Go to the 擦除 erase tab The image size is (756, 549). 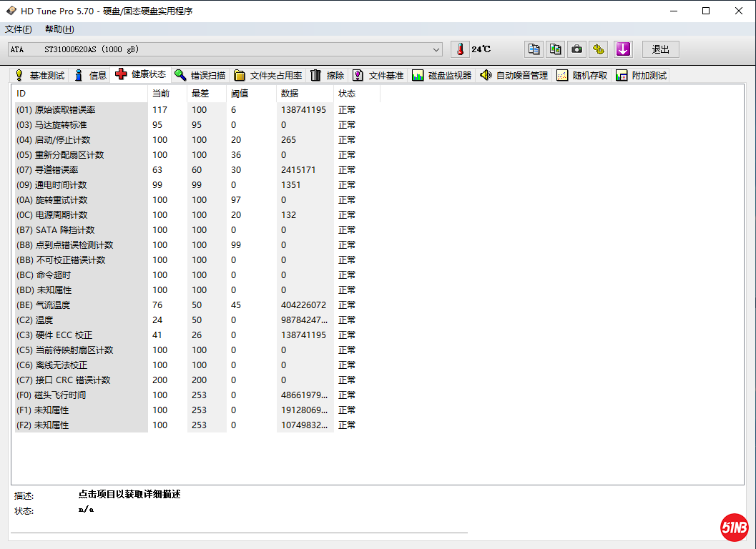coord(328,75)
